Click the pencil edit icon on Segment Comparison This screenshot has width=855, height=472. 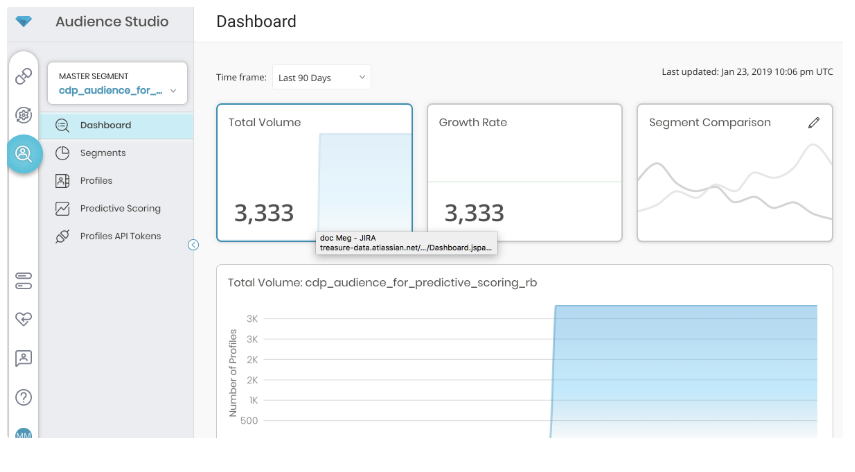pos(814,123)
